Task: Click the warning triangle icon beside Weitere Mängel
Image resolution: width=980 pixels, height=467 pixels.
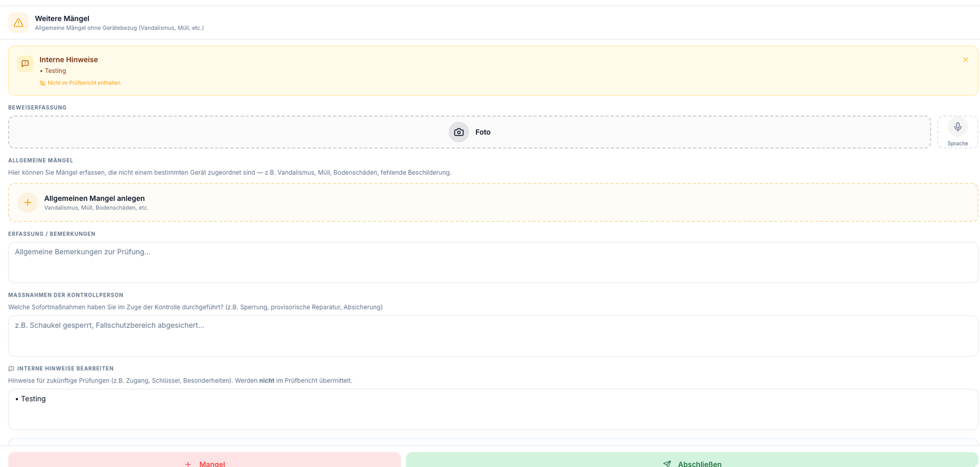Action: (18, 23)
